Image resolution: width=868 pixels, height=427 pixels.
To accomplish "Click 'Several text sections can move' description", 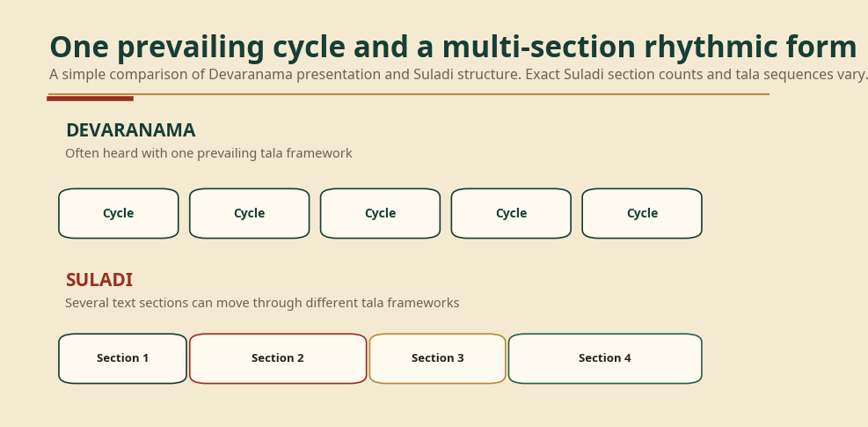I will click(262, 303).
